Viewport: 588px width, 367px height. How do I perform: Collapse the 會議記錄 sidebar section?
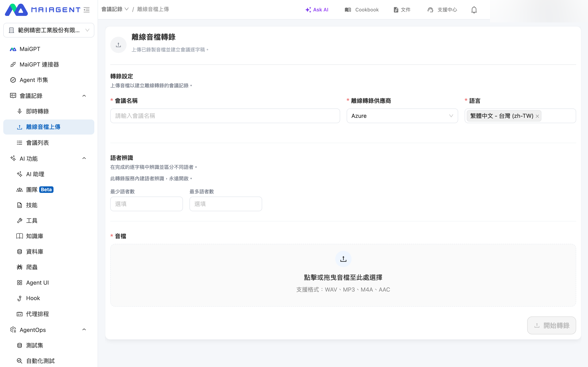tap(84, 96)
